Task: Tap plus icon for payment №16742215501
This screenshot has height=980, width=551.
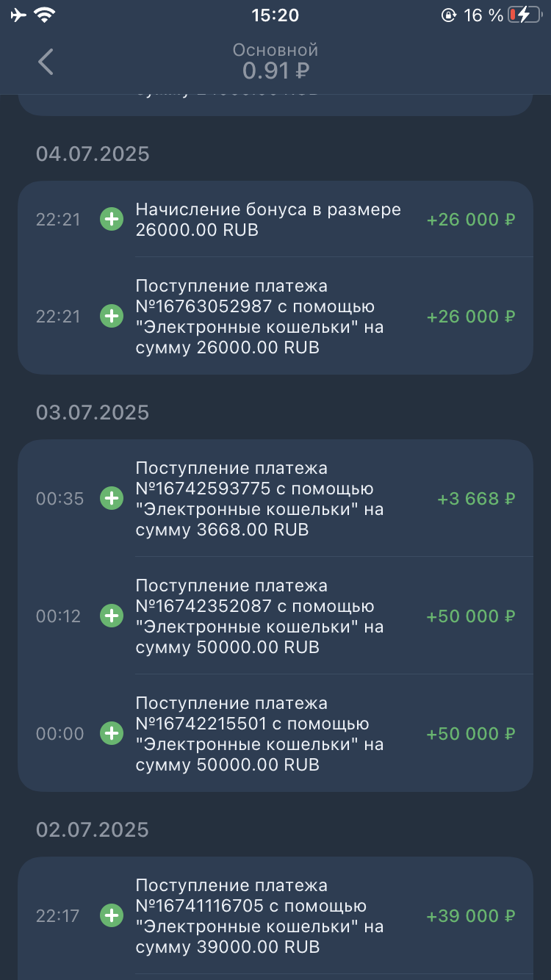Action: pyautogui.click(x=112, y=734)
